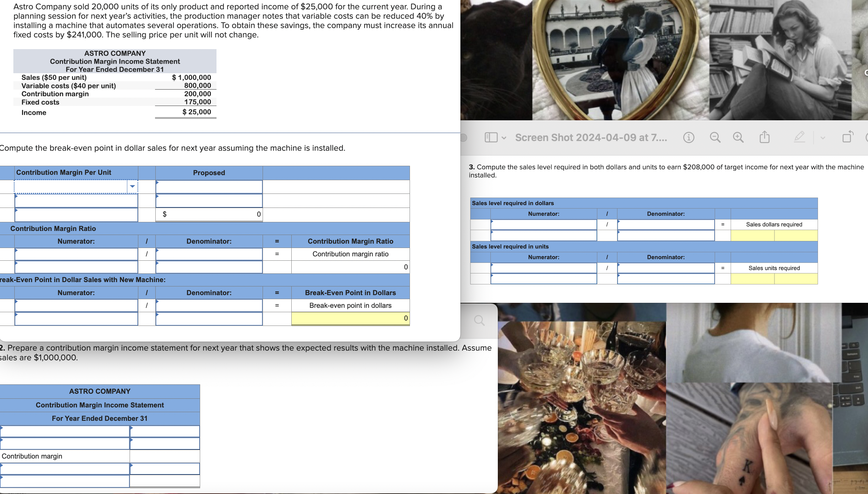
Task: Expand the markup options chevron
Action: (x=823, y=138)
